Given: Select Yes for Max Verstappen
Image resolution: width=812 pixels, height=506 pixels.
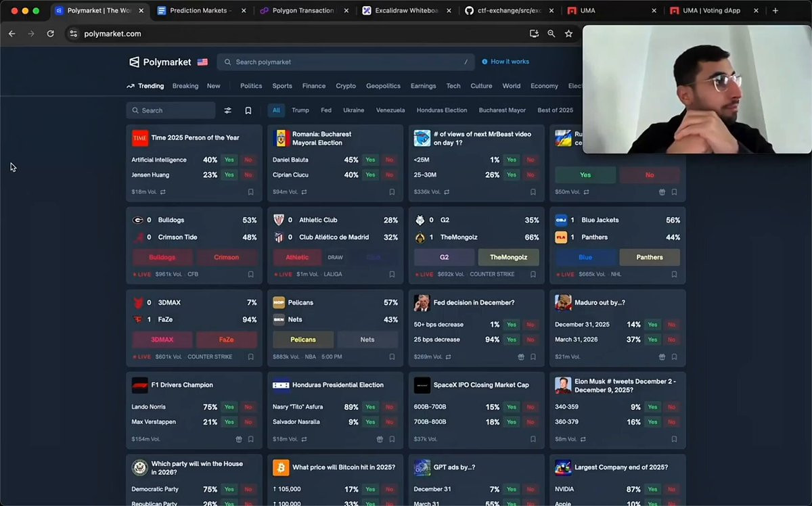Looking at the screenshot, I should click(x=229, y=422).
